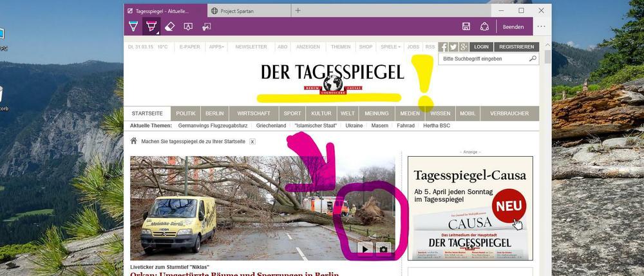Open the MOBIL section
644x276 pixels.
click(468, 113)
